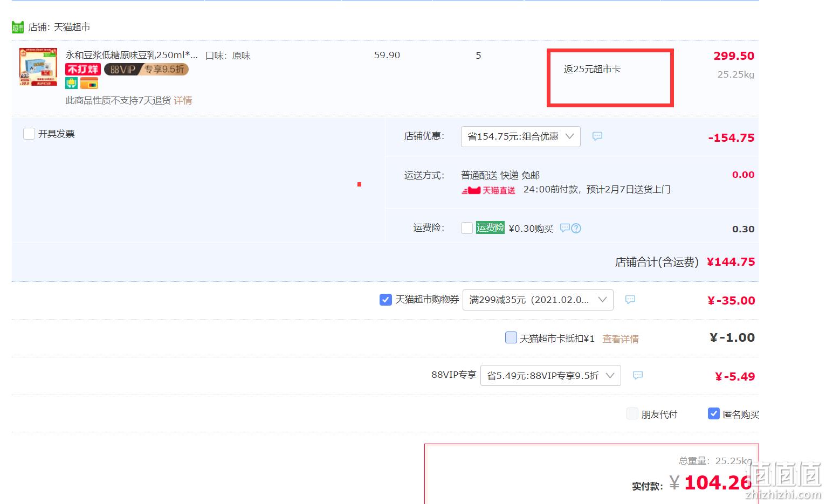
Task: Open 查看详情 link for supermarket card
Action: pos(621,339)
